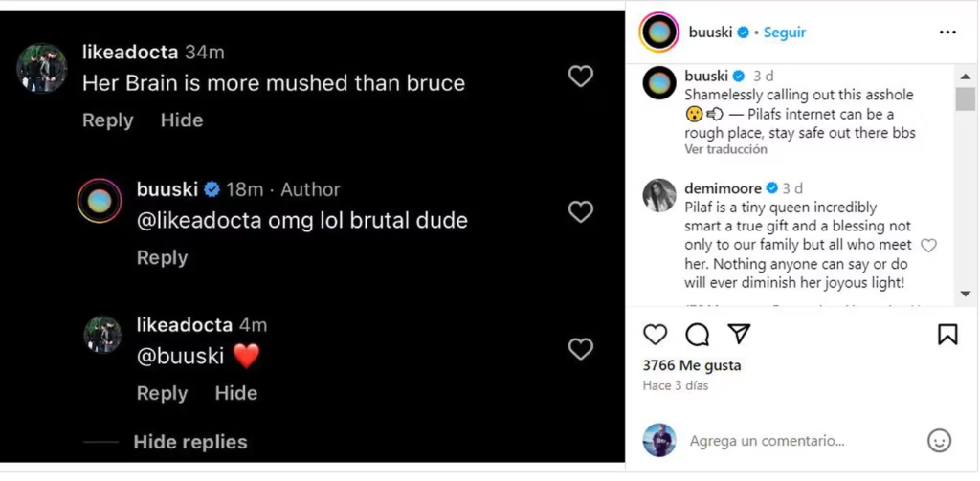Open the comment bubble icon
This screenshot has width=980, height=481.
tap(697, 334)
